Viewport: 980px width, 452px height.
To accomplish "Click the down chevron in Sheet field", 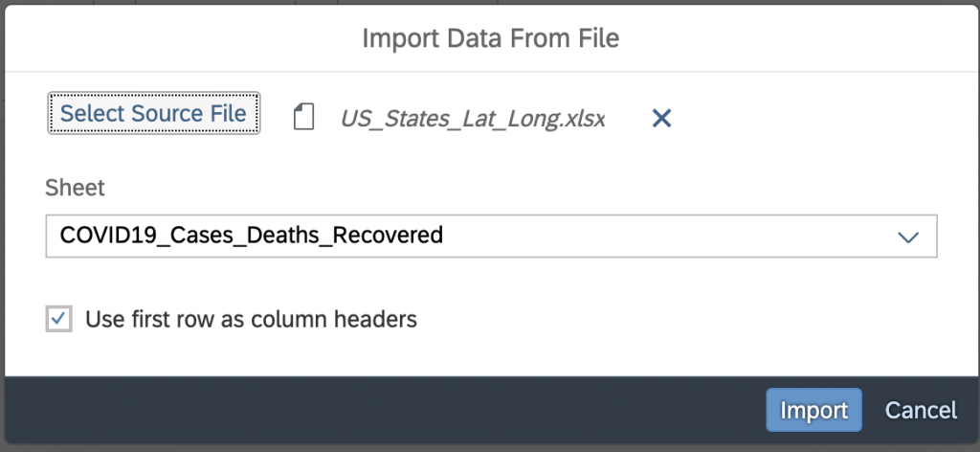I will (x=907, y=237).
